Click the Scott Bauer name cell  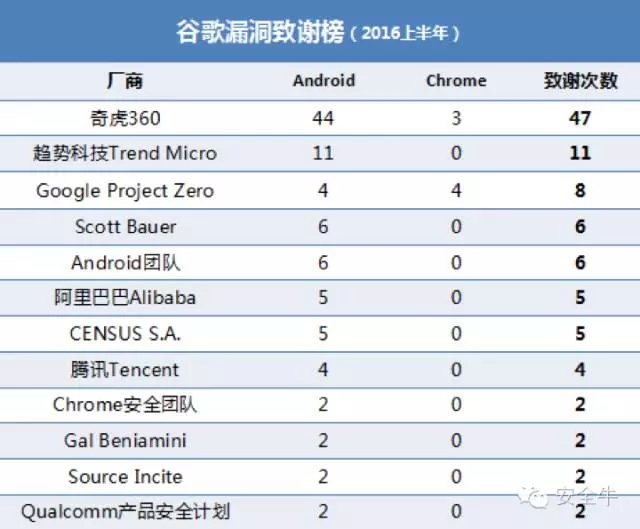[126, 227]
